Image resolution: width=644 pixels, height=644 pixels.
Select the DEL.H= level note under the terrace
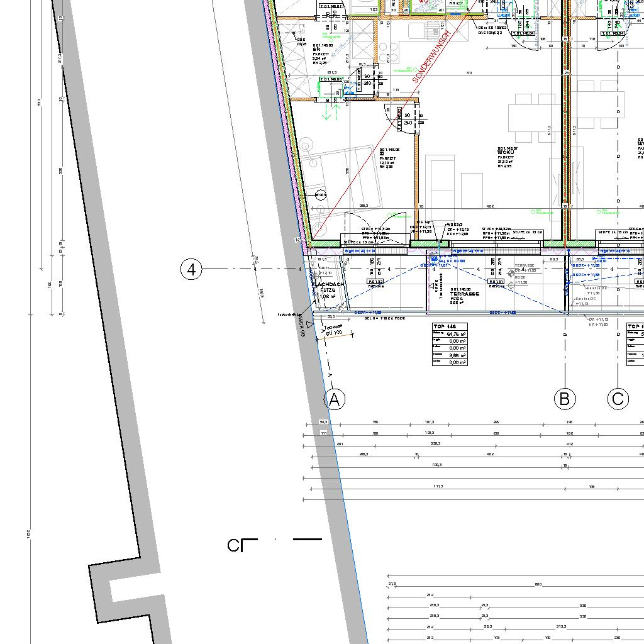[x=385, y=318]
